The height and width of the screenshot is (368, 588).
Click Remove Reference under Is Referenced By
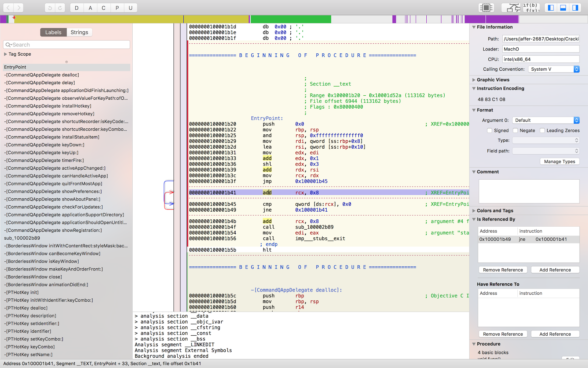coord(503,270)
